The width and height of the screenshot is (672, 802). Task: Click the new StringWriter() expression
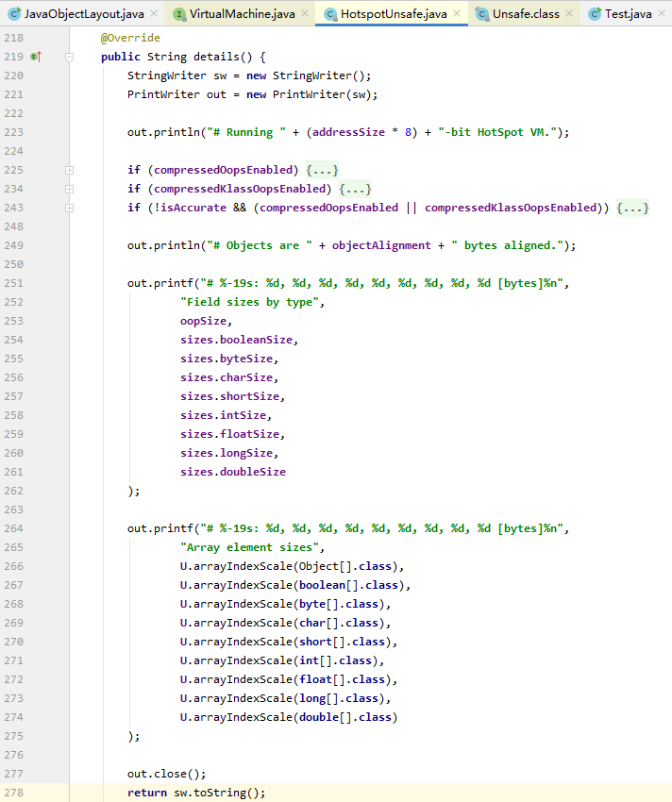click(x=306, y=75)
